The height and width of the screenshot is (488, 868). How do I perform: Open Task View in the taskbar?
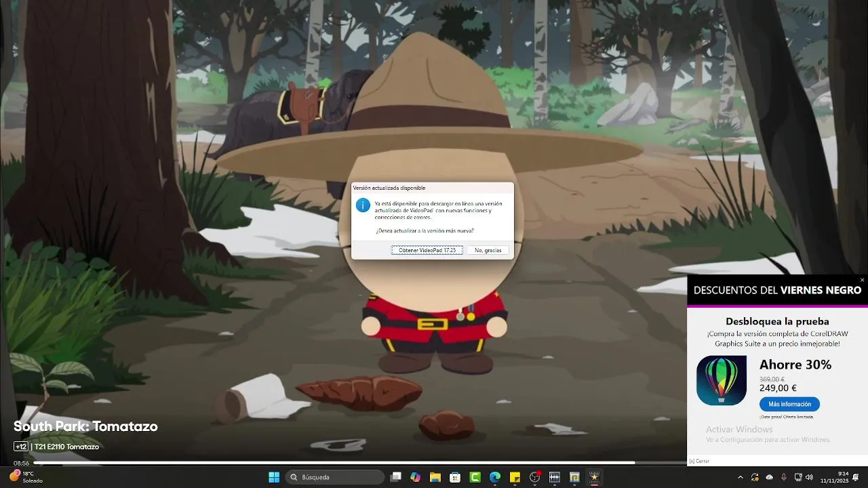tap(396, 477)
